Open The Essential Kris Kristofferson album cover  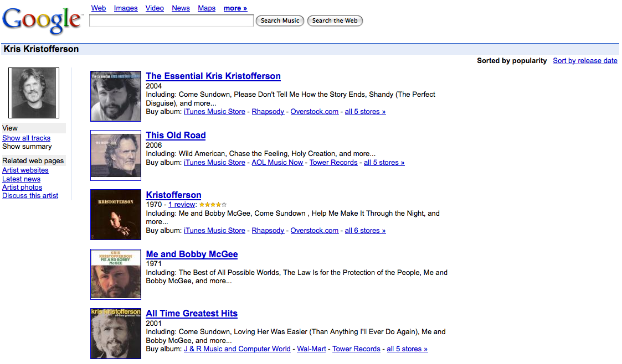116,96
